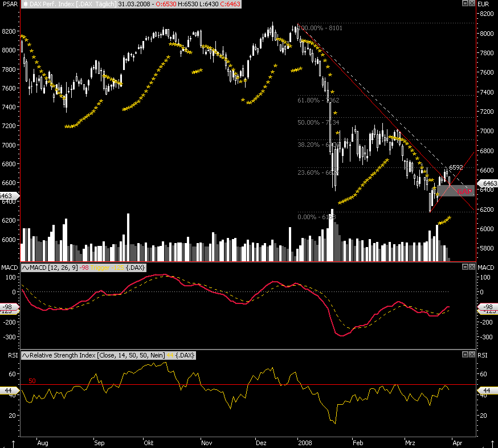The image size is (498, 448).
Task: Select the '50.00% - 7134' Fibonacci label
Action: (319, 122)
